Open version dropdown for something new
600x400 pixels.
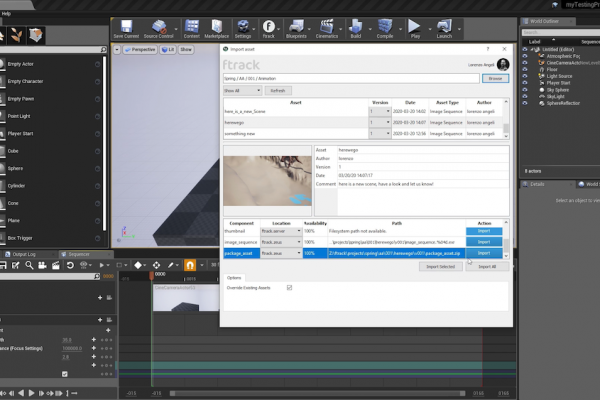[x=380, y=134]
